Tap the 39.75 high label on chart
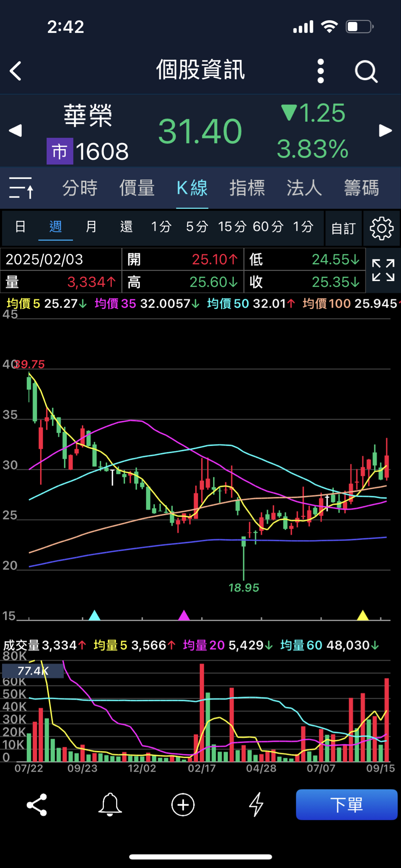Viewport: 401px width, 868px height. coord(30,364)
